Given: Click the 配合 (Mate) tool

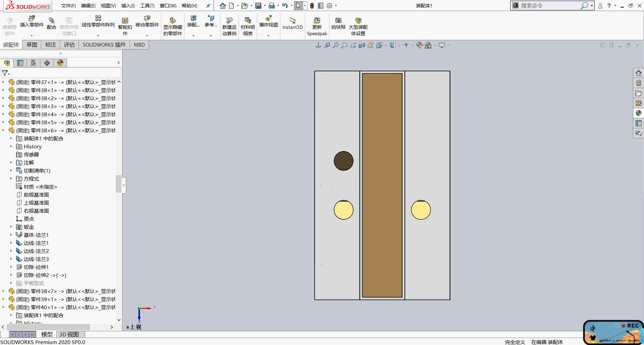Looking at the screenshot, I should (51, 23).
